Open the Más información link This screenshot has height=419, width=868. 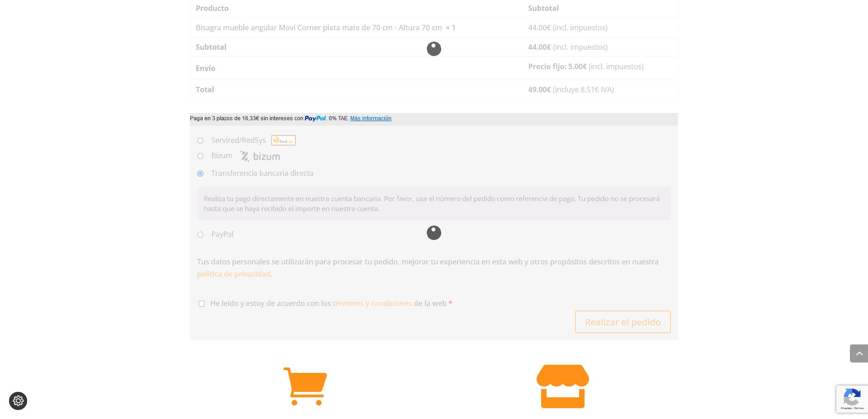coord(371,118)
